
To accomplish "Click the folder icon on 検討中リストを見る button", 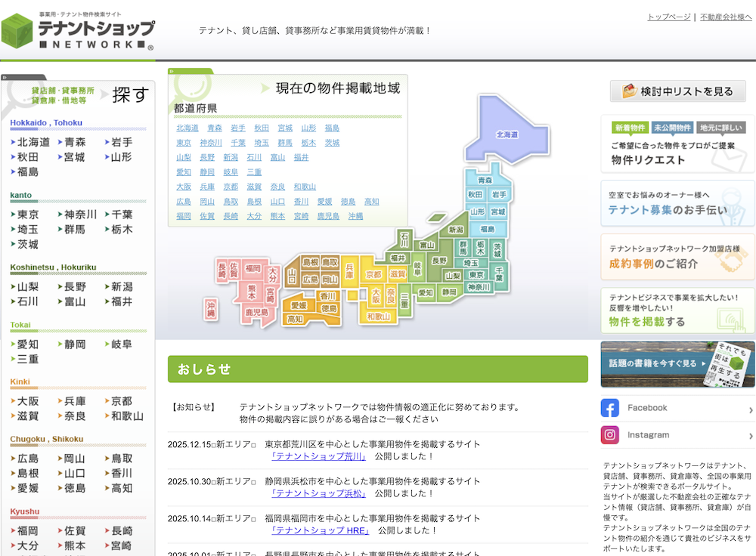I will [628, 91].
